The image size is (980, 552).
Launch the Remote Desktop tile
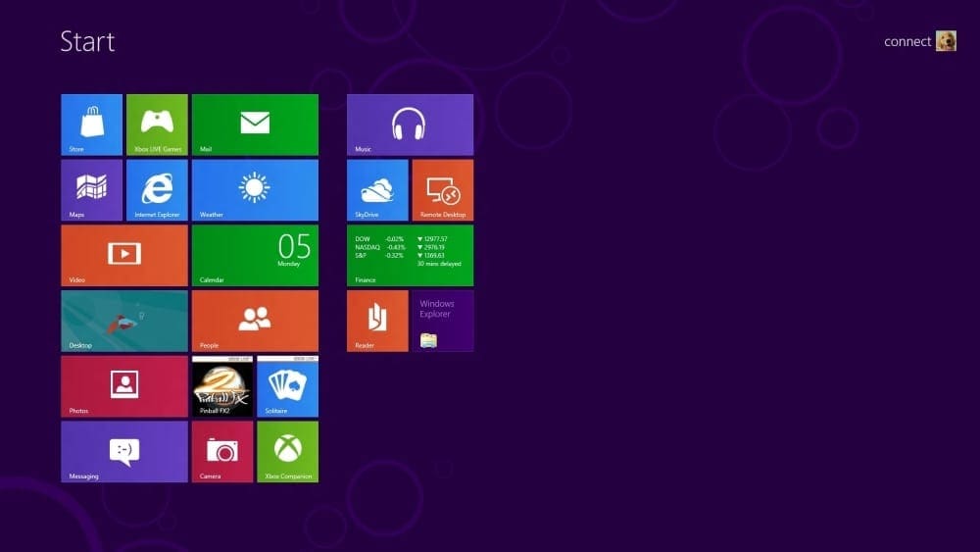click(x=442, y=190)
